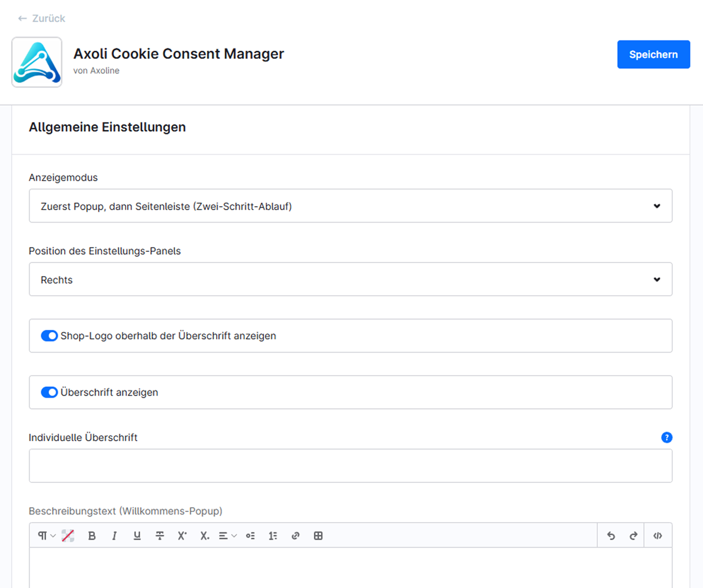Apply subscript formatting
The image size is (703, 588).
(x=205, y=536)
